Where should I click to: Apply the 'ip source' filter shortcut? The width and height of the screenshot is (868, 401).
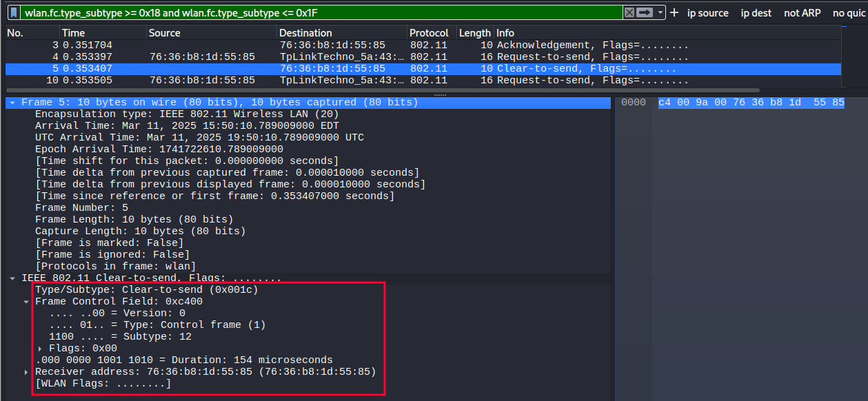[707, 13]
